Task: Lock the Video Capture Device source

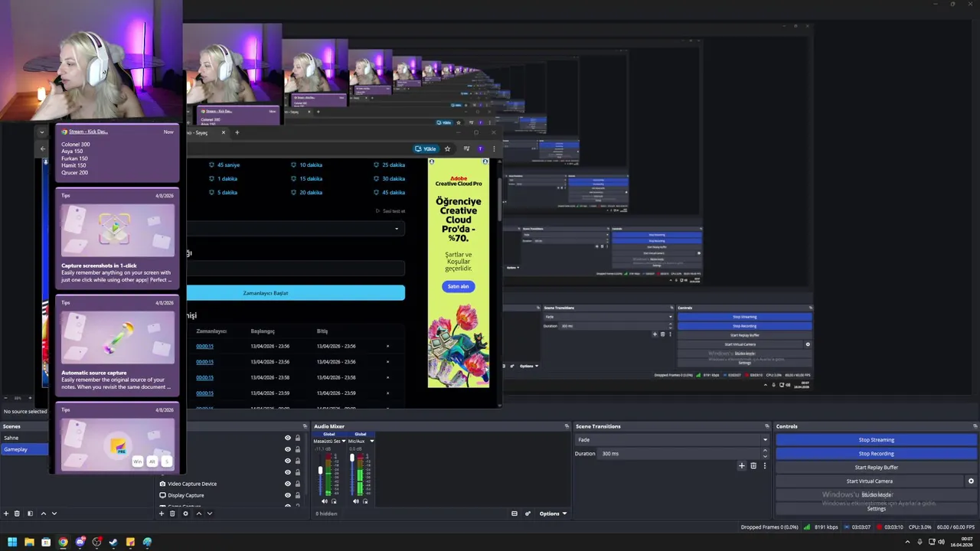Action: click(x=298, y=484)
